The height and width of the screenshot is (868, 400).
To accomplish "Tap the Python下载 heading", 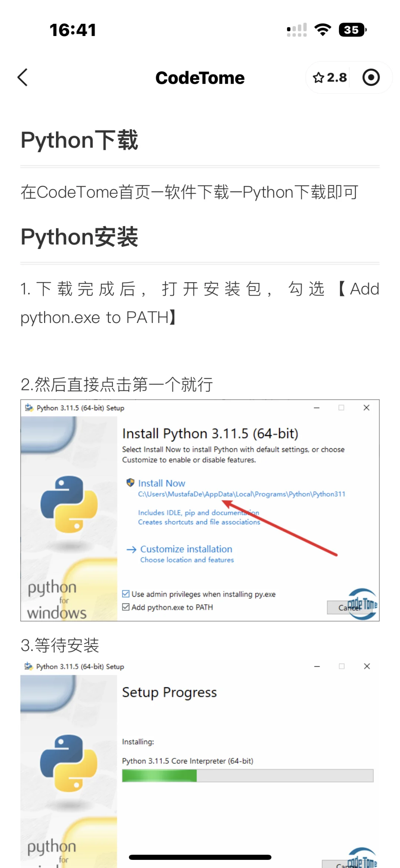I will click(x=79, y=140).
